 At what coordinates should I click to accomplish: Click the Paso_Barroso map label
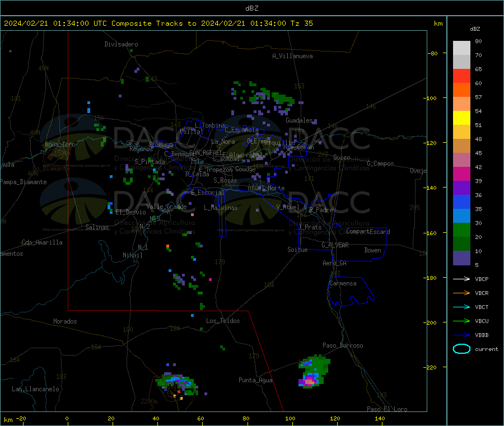(343, 345)
